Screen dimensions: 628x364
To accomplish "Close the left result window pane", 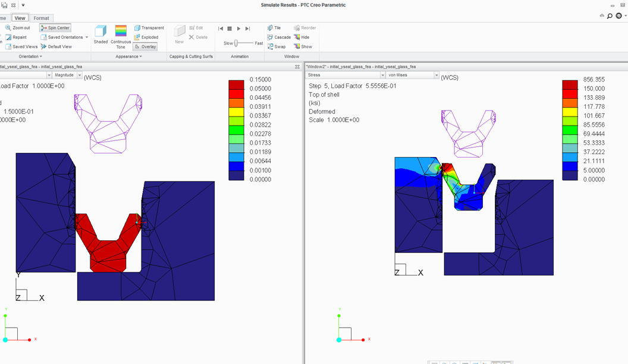I will 297,67.
